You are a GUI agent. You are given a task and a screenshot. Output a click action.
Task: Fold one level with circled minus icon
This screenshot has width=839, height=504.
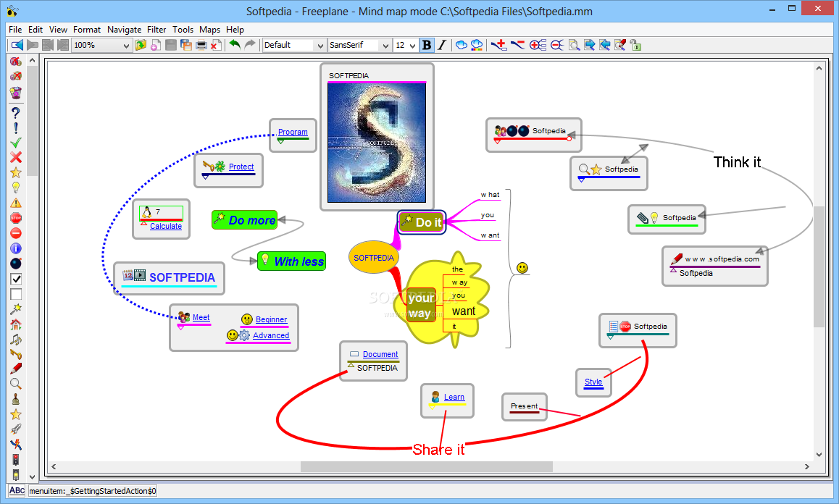tap(557, 45)
